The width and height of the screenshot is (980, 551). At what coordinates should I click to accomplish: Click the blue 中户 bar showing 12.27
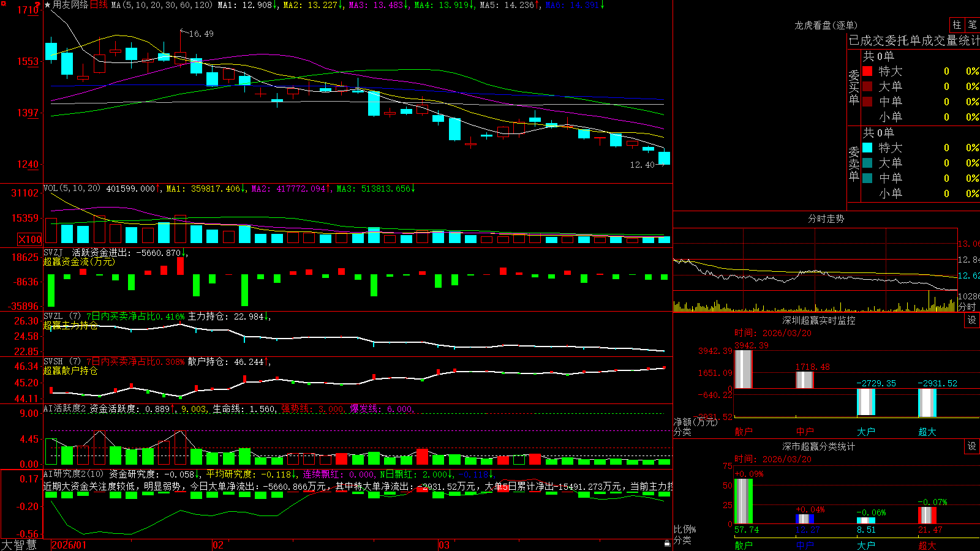click(805, 519)
